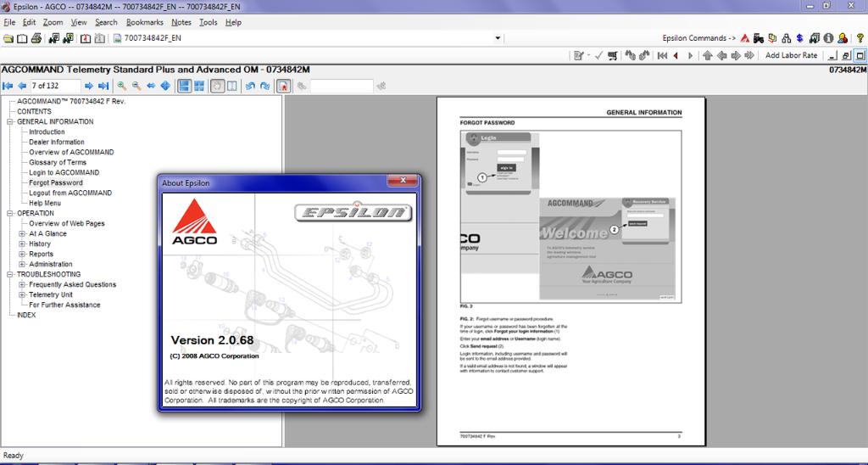Toggle the thumbnail grid layout view

coord(199,86)
